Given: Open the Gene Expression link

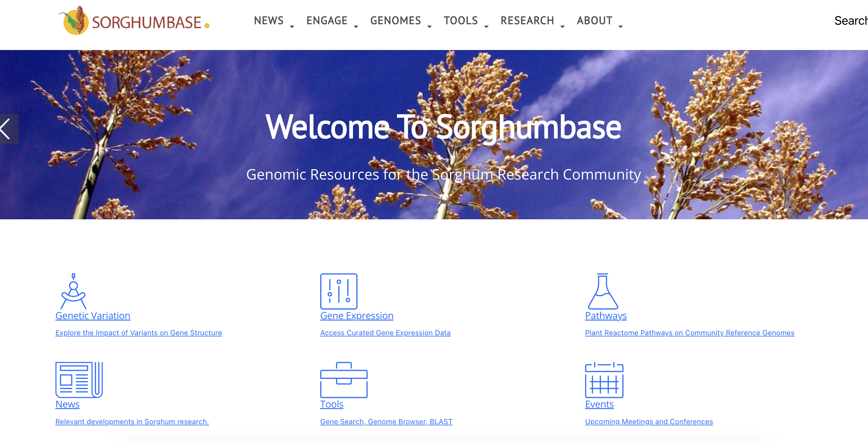Looking at the screenshot, I should pyautogui.click(x=357, y=316).
